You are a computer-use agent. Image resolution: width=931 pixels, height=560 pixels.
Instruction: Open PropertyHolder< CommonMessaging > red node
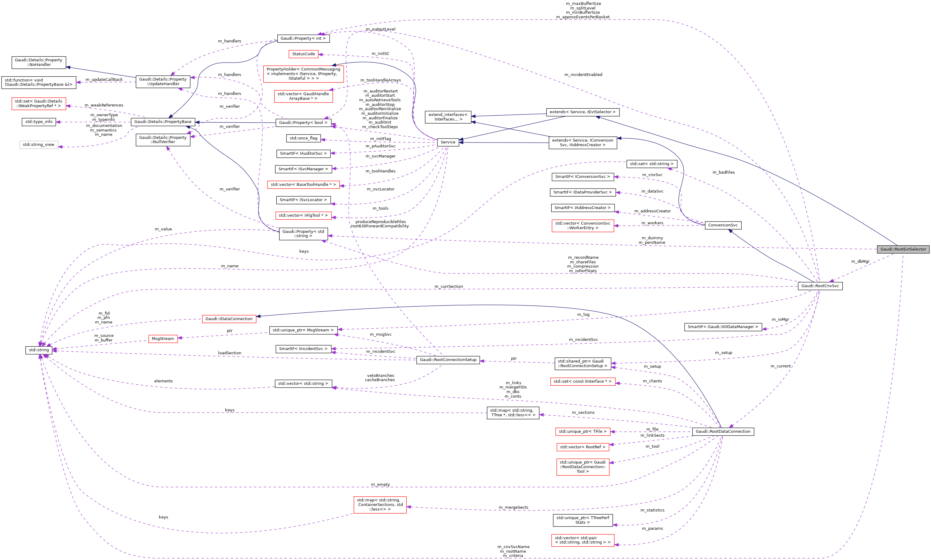[303, 74]
